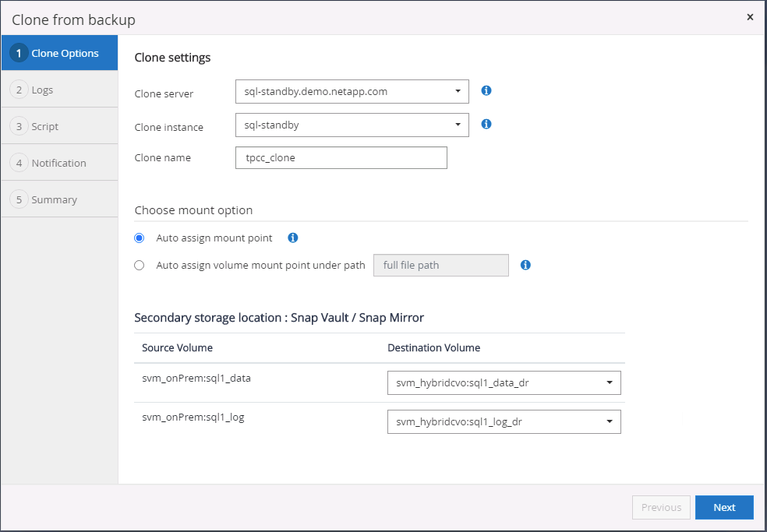Open the Notification step
The image size is (767, 532).
[58, 163]
